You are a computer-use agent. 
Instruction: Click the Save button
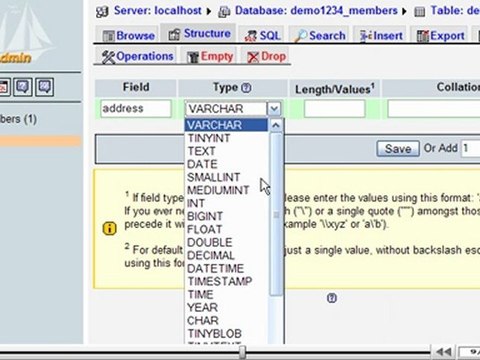[x=398, y=149]
